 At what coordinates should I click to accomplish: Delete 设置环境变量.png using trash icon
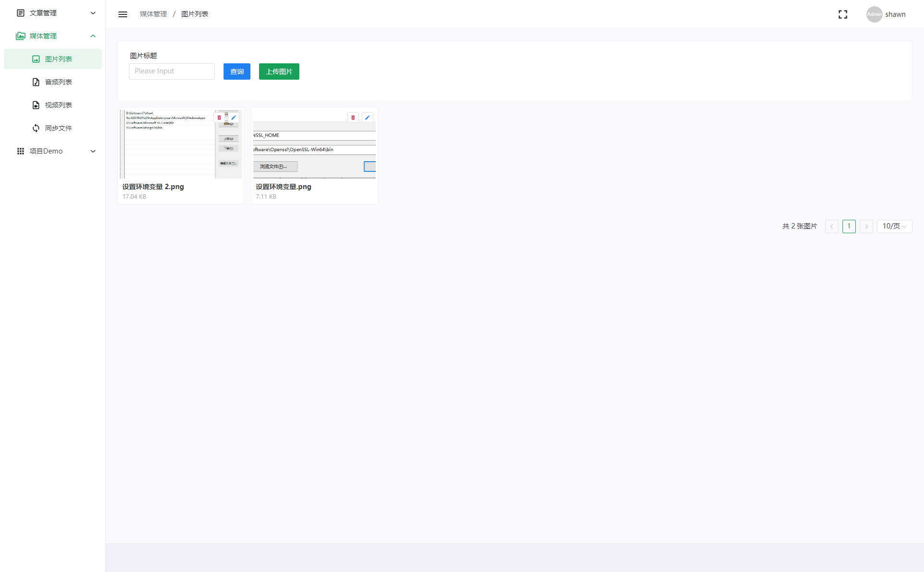353,118
